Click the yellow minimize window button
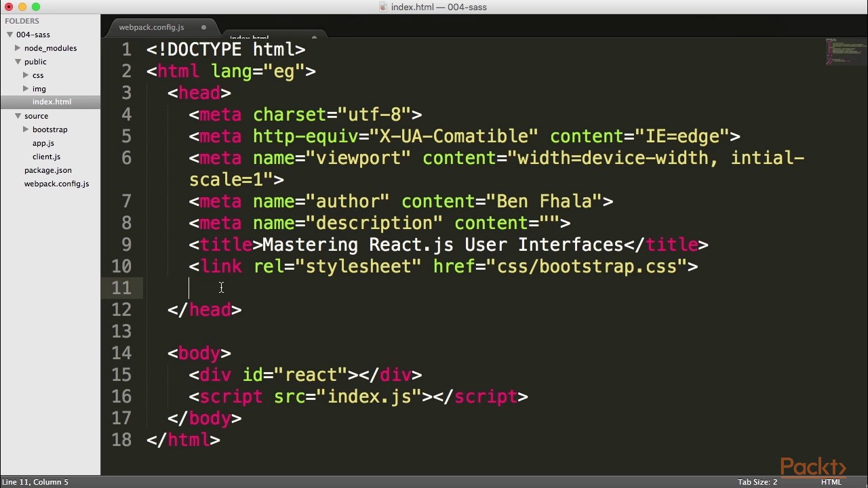This screenshot has height=488, width=868. tap(22, 7)
